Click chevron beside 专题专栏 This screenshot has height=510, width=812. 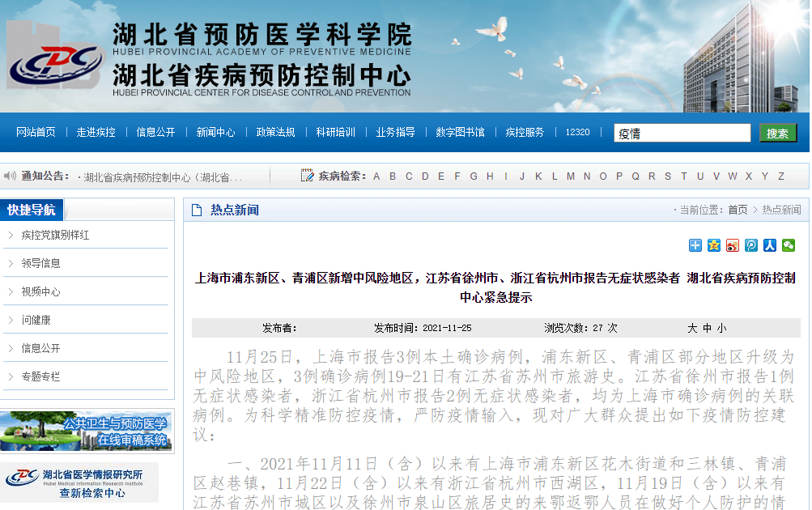[11, 376]
